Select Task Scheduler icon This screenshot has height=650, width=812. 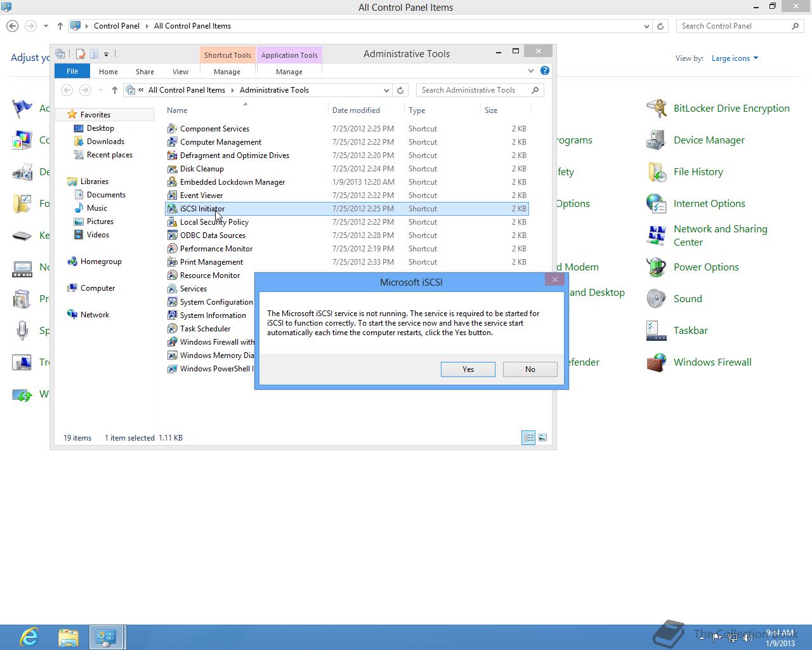pyautogui.click(x=172, y=329)
